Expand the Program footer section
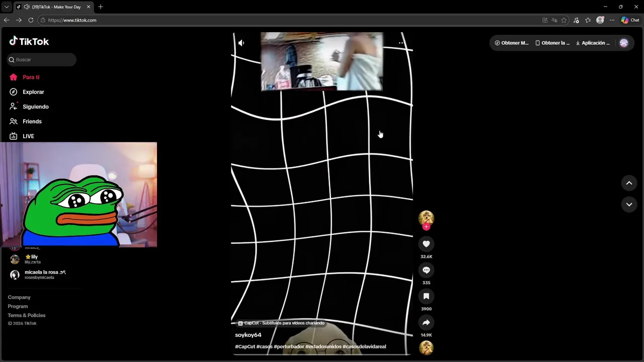644x362 pixels. [x=18, y=306]
